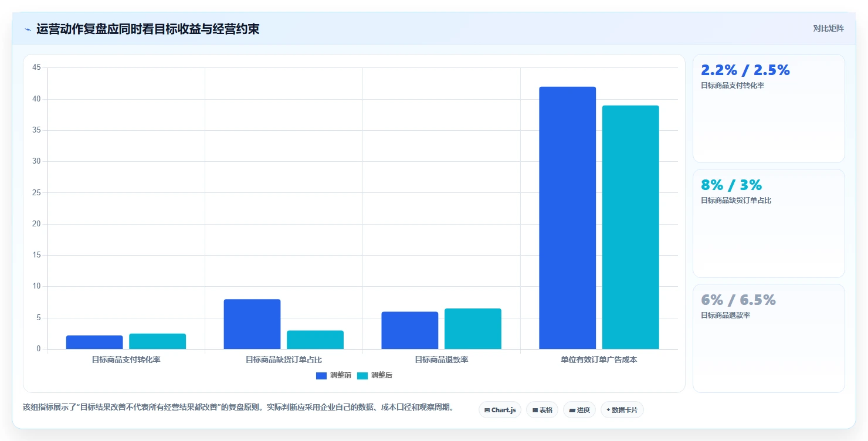Open the 6% / 6.5% data card

769,338
